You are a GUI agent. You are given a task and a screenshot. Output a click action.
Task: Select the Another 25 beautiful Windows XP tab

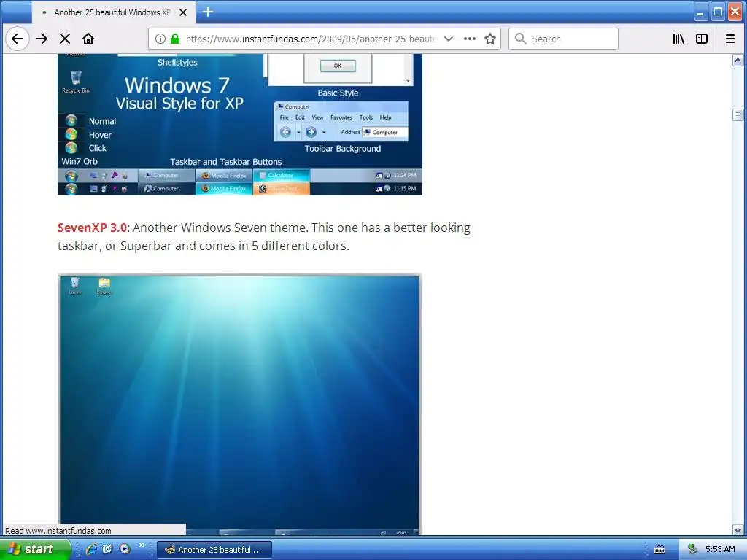click(x=113, y=12)
